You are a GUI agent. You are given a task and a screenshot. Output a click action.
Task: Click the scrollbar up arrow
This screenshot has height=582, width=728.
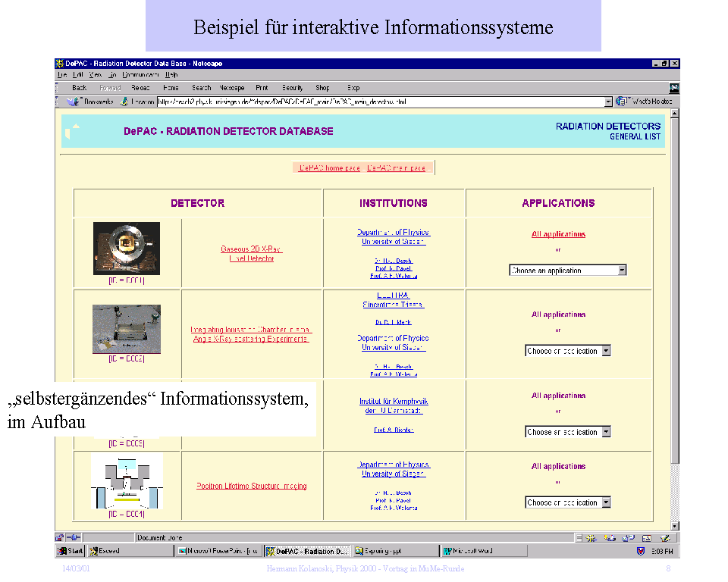(x=675, y=113)
